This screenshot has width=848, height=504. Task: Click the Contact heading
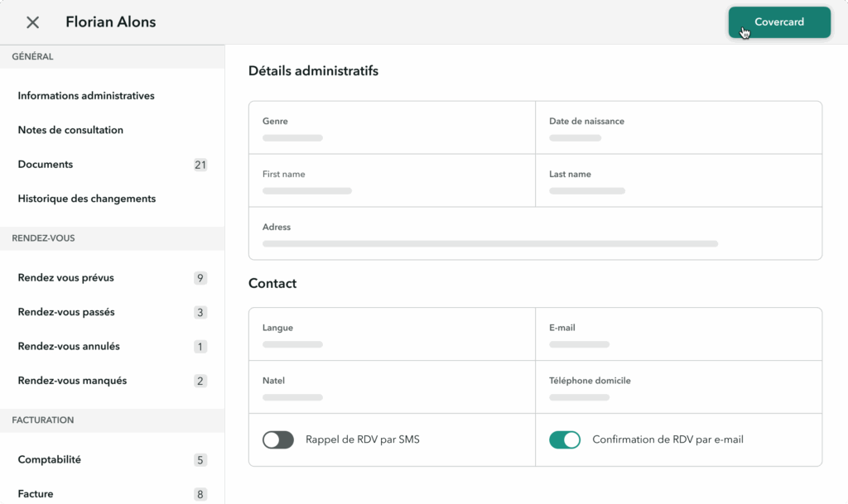pyautogui.click(x=272, y=284)
